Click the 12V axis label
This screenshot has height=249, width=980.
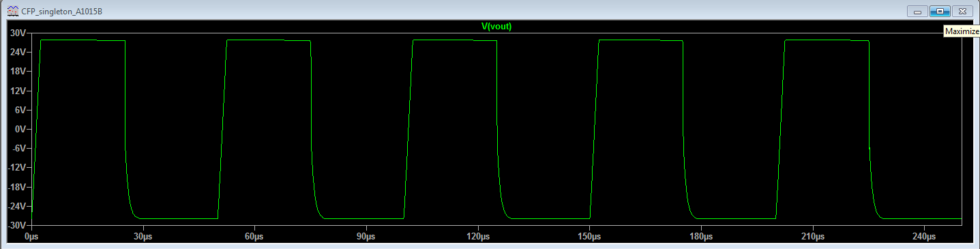18,90
